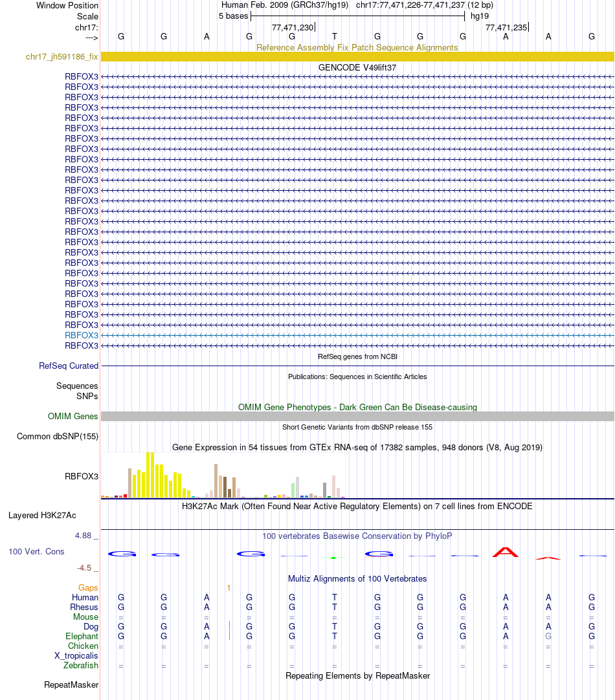
Task: Click the Zebrafish alignment row label
Action: click(81, 665)
